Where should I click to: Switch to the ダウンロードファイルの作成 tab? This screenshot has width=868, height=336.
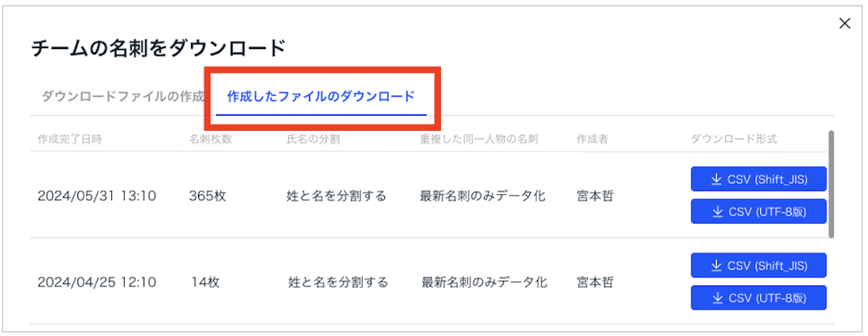point(122,97)
